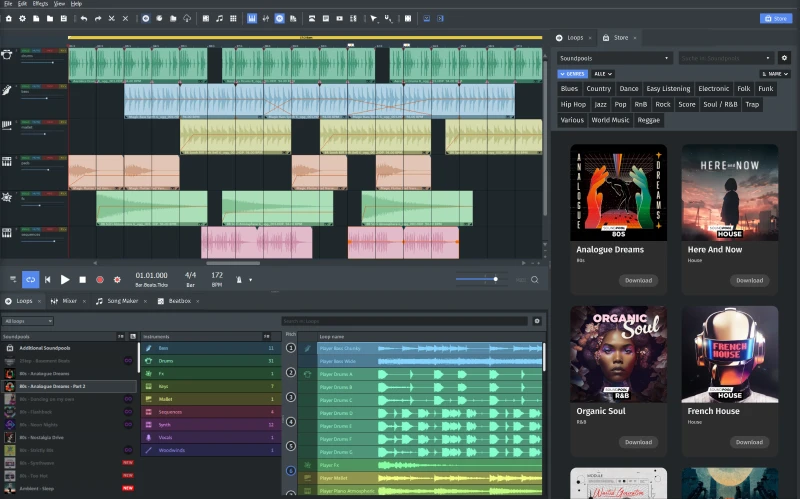This screenshot has width=800, height=499.
Task: Click the zoom magnifier icon in the transport bar
Action: 535,280
